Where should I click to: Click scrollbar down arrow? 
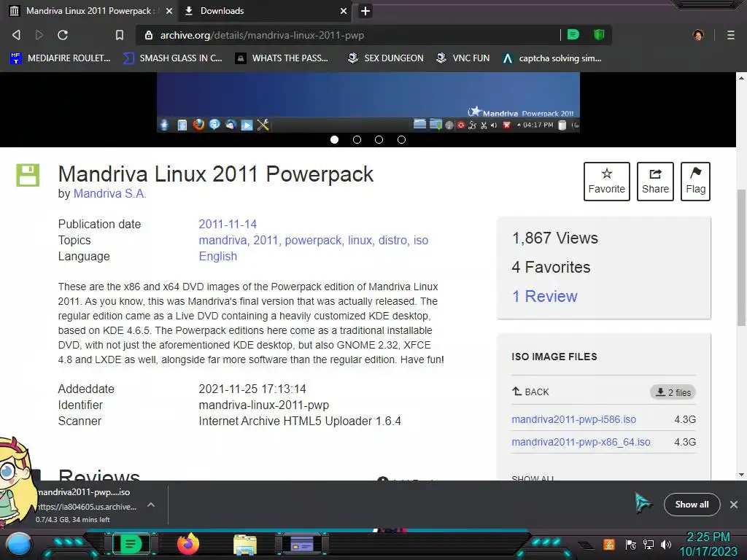click(x=741, y=475)
